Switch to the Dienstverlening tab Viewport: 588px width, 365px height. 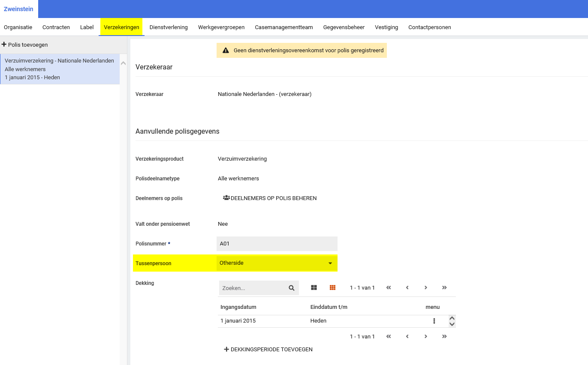tap(169, 27)
